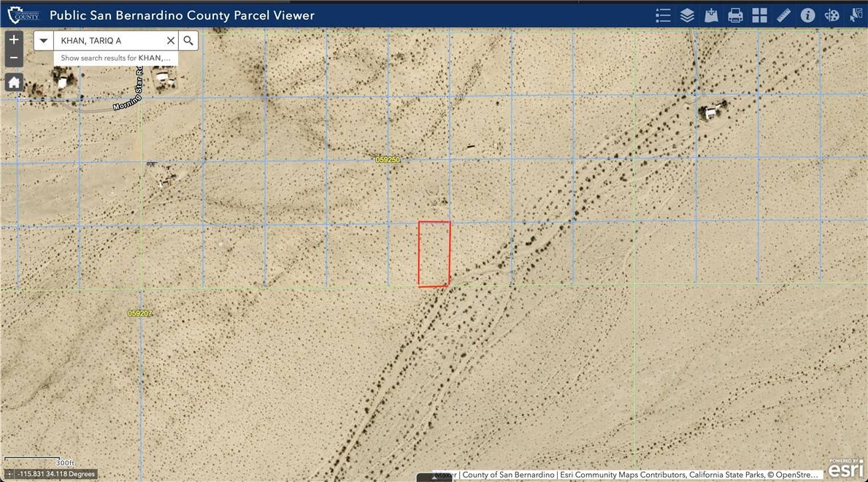Open the Draw palette tool
This screenshot has height=482, width=868.
(831, 15)
